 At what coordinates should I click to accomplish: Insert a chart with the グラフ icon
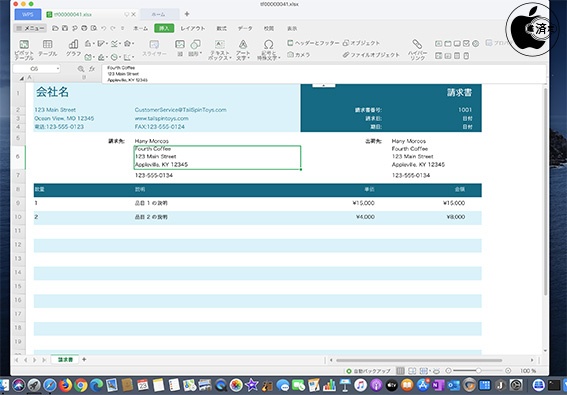click(73, 48)
